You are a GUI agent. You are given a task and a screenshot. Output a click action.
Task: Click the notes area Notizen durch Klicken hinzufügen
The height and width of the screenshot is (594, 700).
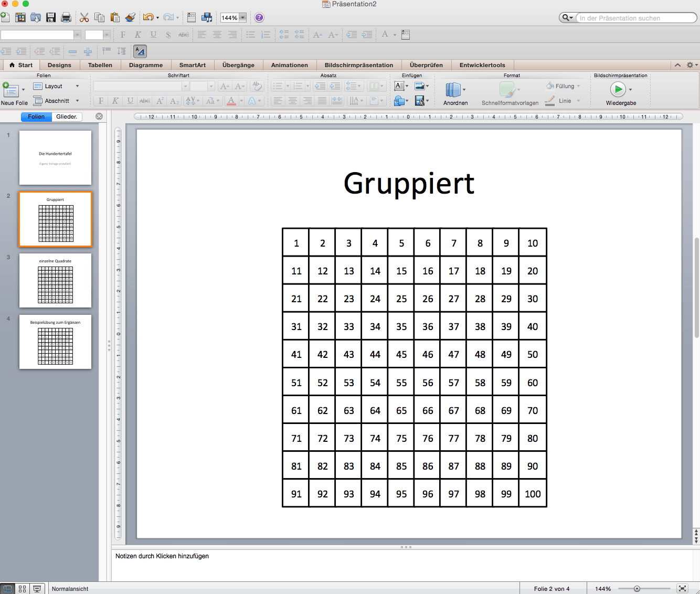point(162,556)
